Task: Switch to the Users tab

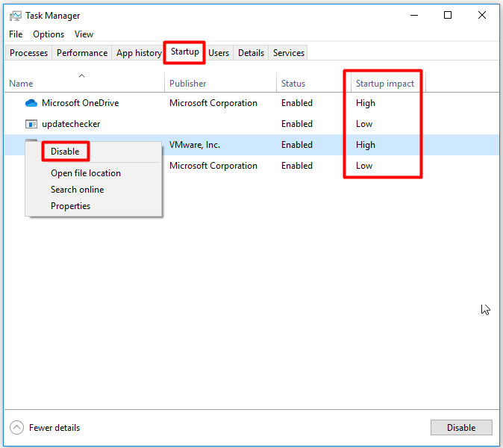Action: [x=219, y=52]
